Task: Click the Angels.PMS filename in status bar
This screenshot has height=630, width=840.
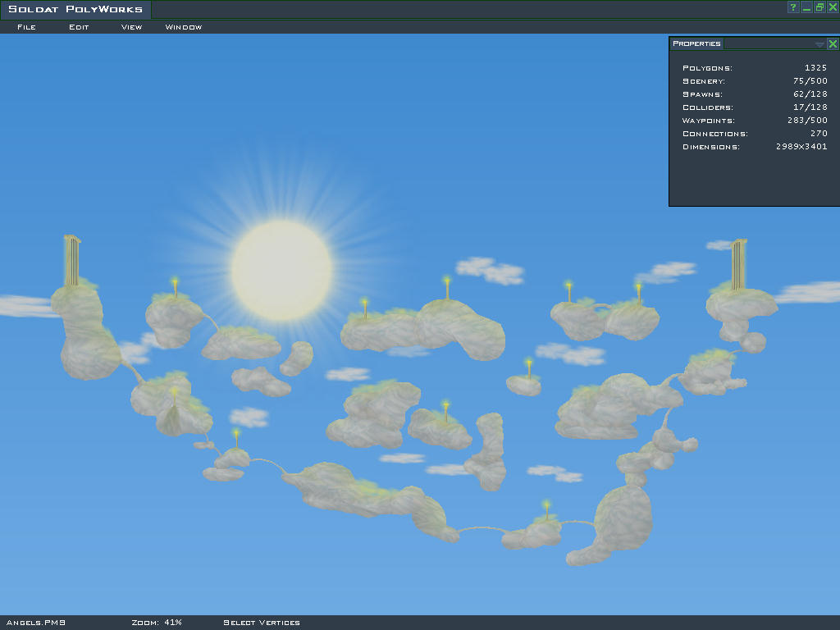Action: (x=35, y=623)
